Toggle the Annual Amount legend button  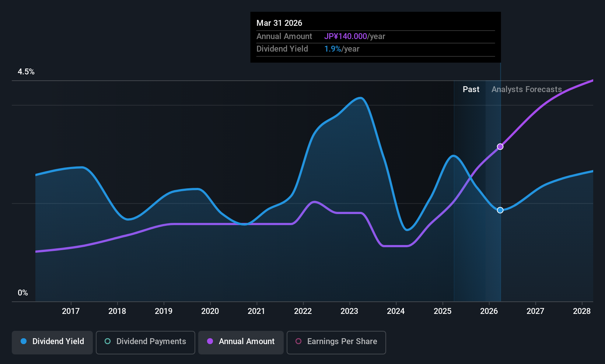pyautogui.click(x=241, y=342)
